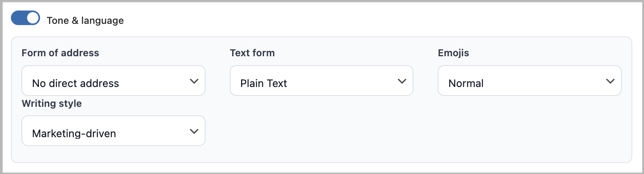Expand the Writing style dropdown
Viewport: 644px width, 174px height.
pos(113,131)
